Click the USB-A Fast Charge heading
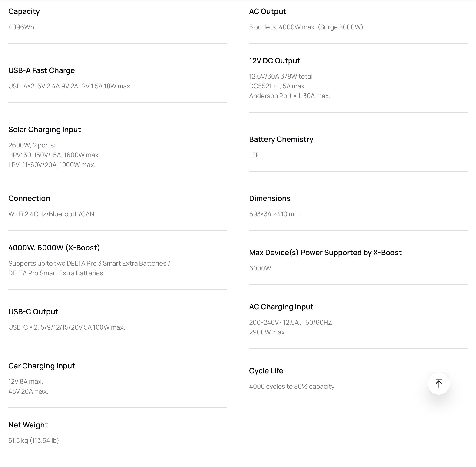The image size is (476, 467). coord(41,70)
